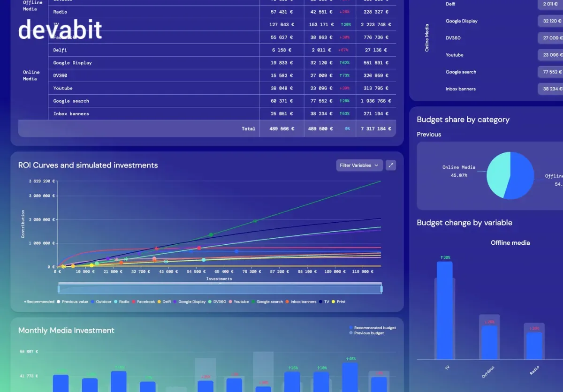Image resolution: width=563 pixels, height=392 pixels.
Task: Click the '271 194 €' table cell
Action: pyautogui.click(x=377, y=113)
